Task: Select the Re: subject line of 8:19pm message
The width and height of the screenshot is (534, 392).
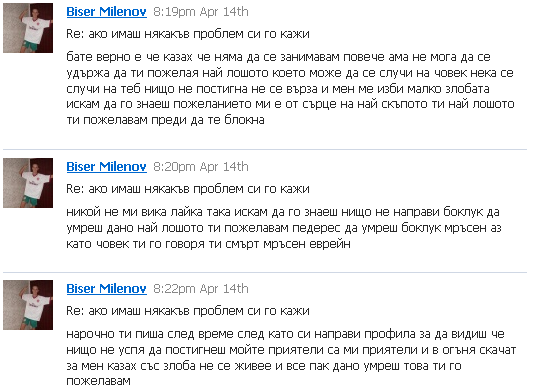Action: [x=188, y=34]
